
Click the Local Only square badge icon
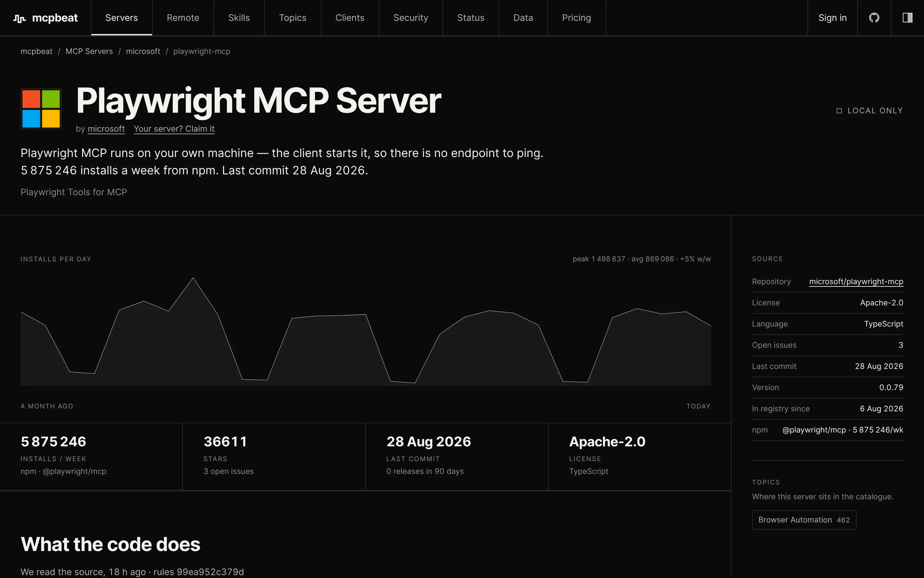point(839,111)
